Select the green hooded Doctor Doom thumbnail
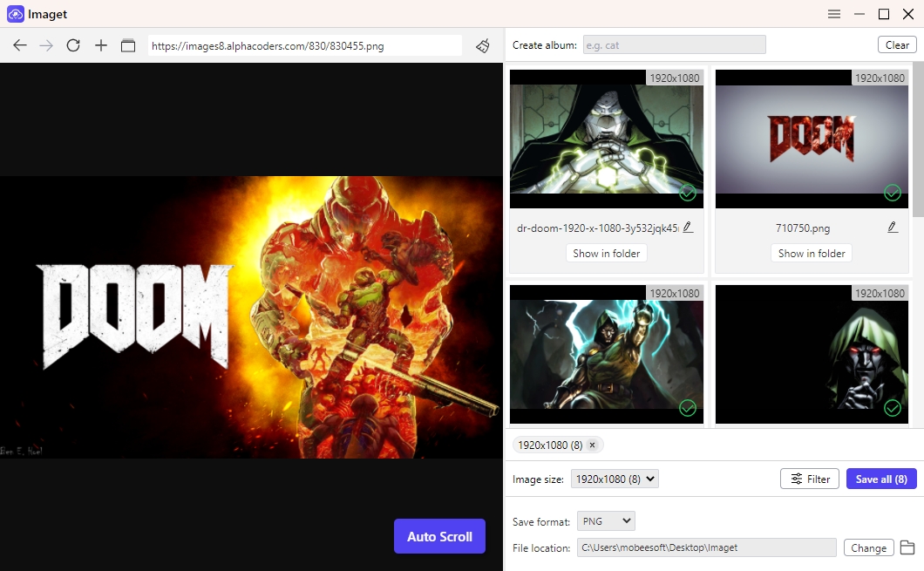The image size is (924, 571). (607, 139)
